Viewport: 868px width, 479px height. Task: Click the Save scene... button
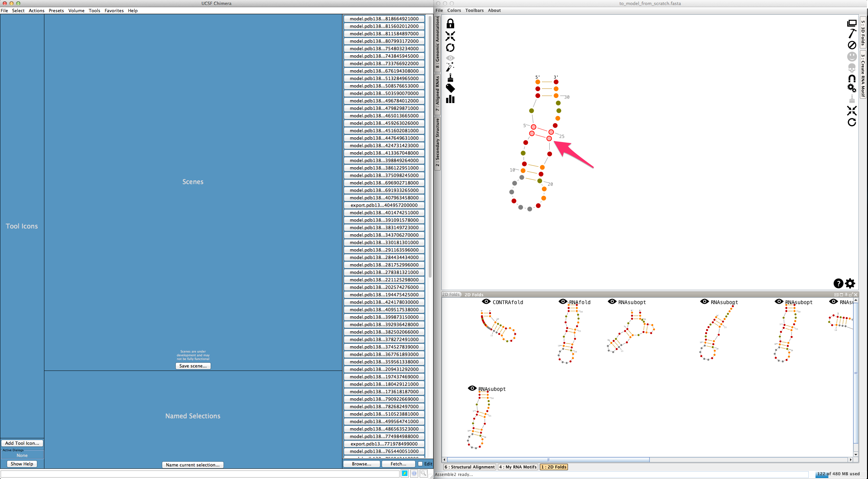pyautogui.click(x=193, y=366)
